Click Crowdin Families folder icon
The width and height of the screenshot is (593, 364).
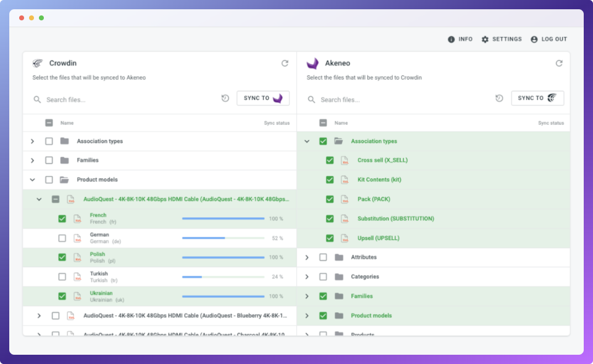(65, 160)
